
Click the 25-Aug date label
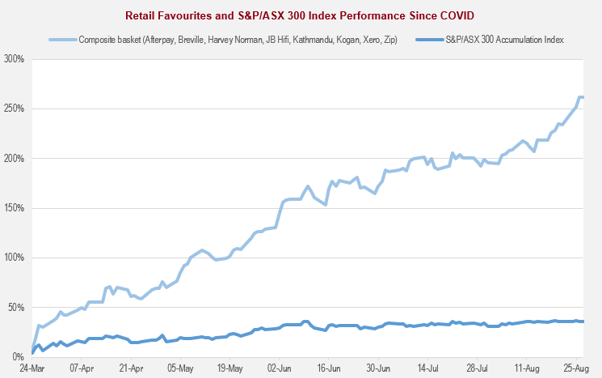[x=576, y=368]
